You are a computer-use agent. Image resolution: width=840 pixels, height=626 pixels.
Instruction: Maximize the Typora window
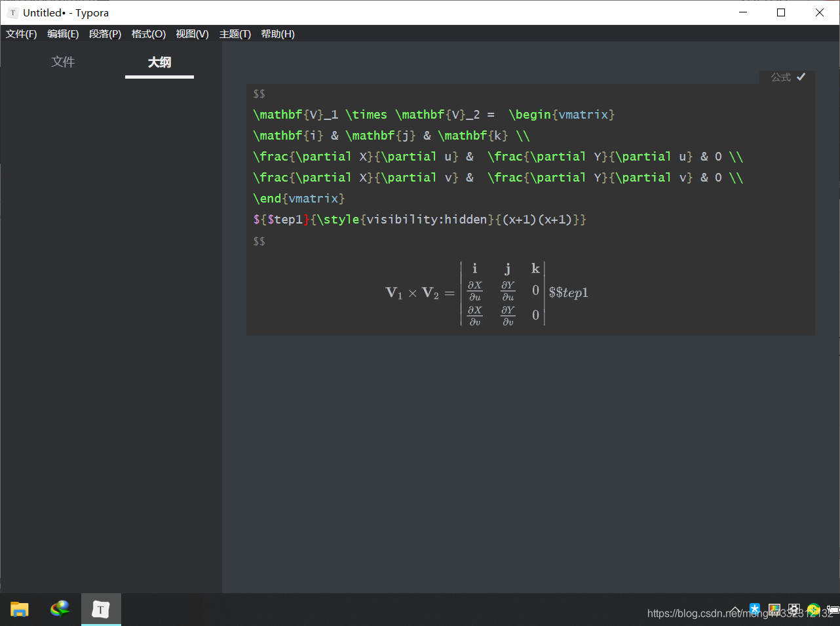pos(781,12)
